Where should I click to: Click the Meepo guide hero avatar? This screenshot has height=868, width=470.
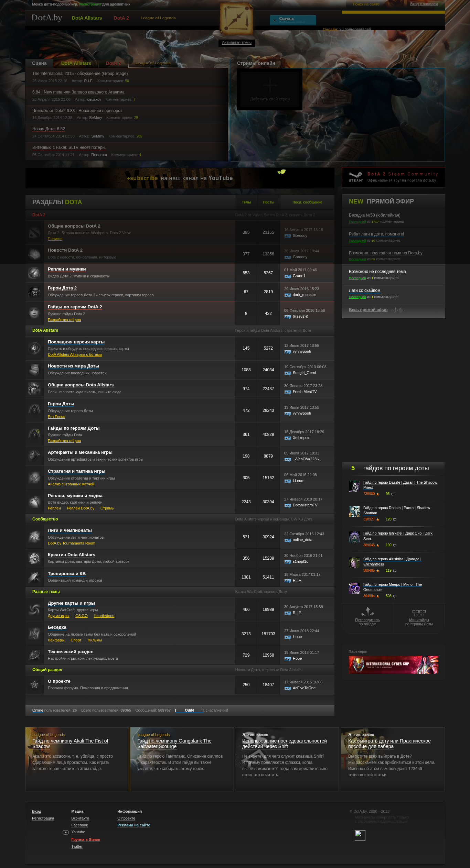coord(354,588)
